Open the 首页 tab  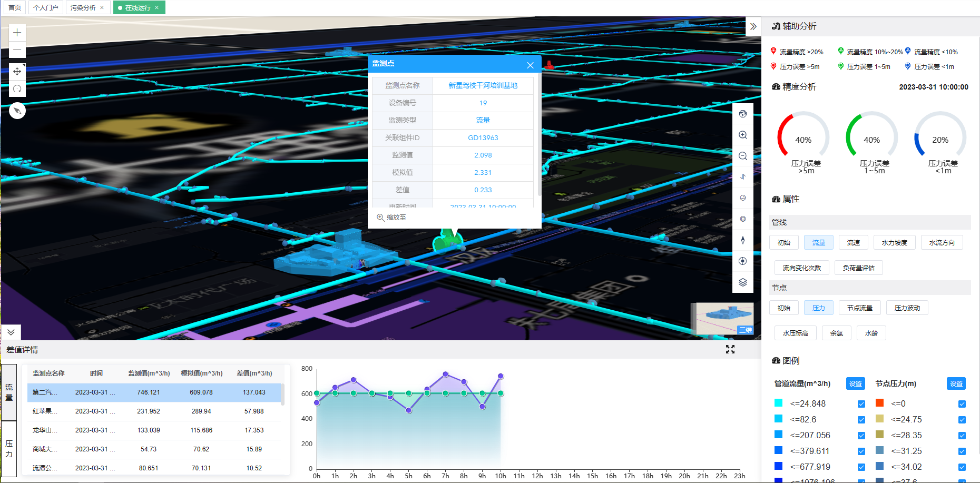pyautogui.click(x=15, y=7)
